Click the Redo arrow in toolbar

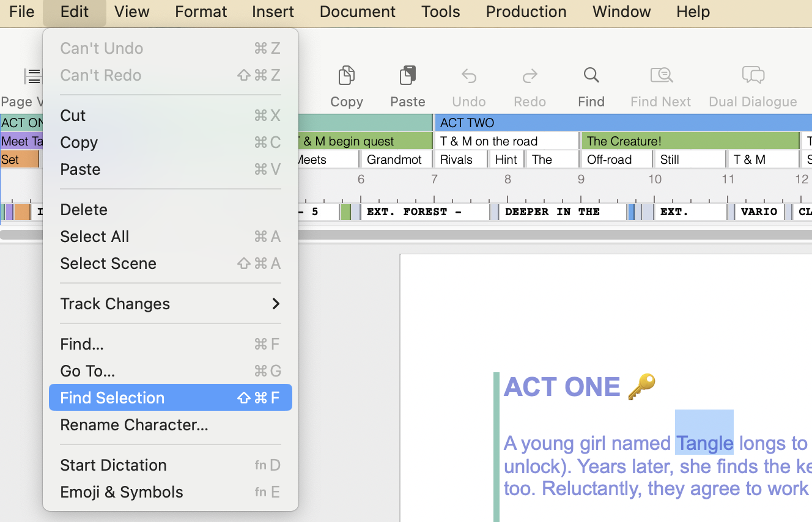pos(530,76)
